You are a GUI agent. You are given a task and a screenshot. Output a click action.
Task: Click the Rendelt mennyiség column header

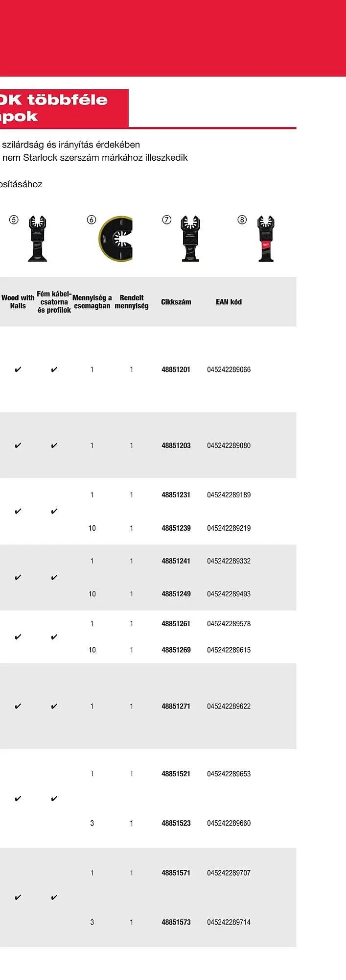tap(132, 302)
